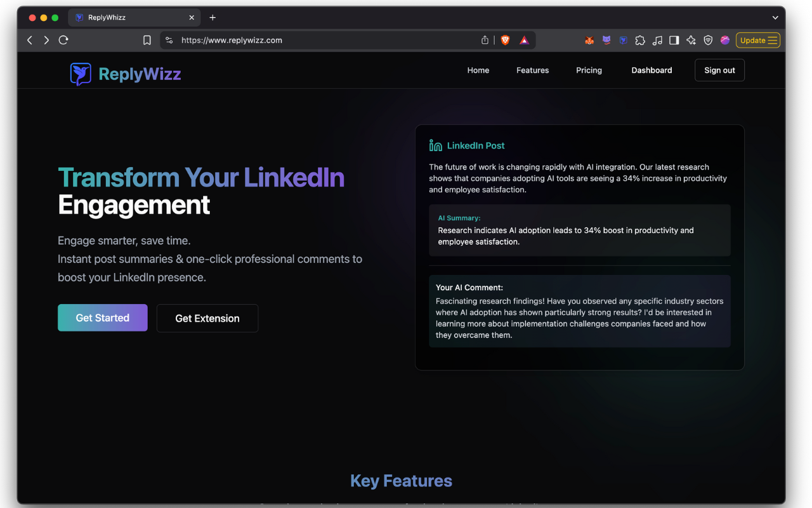Click the Transform Your LinkedIn headline

[201, 177]
